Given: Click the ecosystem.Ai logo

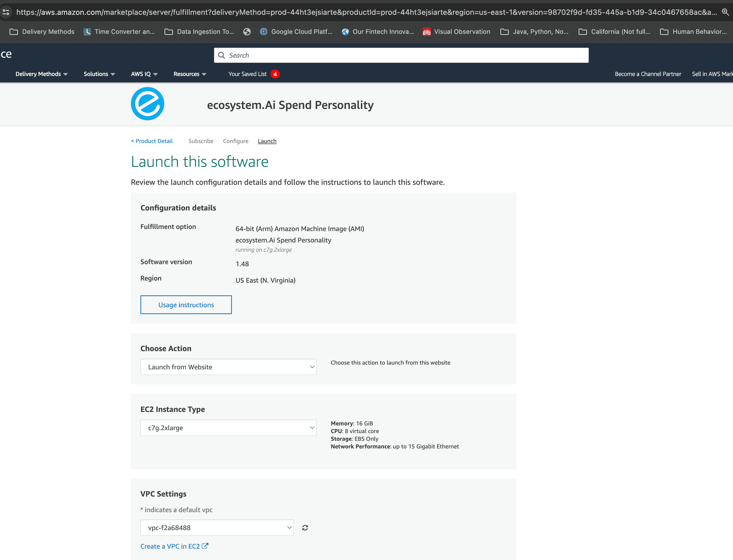Looking at the screenshot, I should point(147,104).
